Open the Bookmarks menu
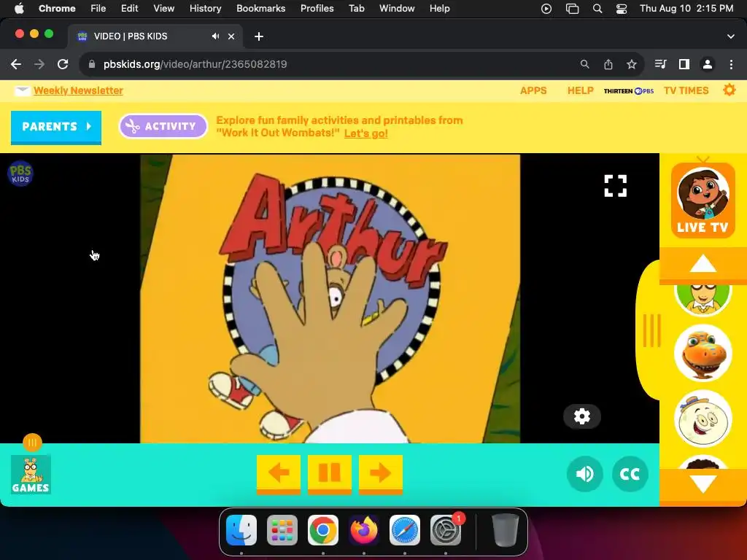This screenshot has width=747, height=560. [260, 8]
